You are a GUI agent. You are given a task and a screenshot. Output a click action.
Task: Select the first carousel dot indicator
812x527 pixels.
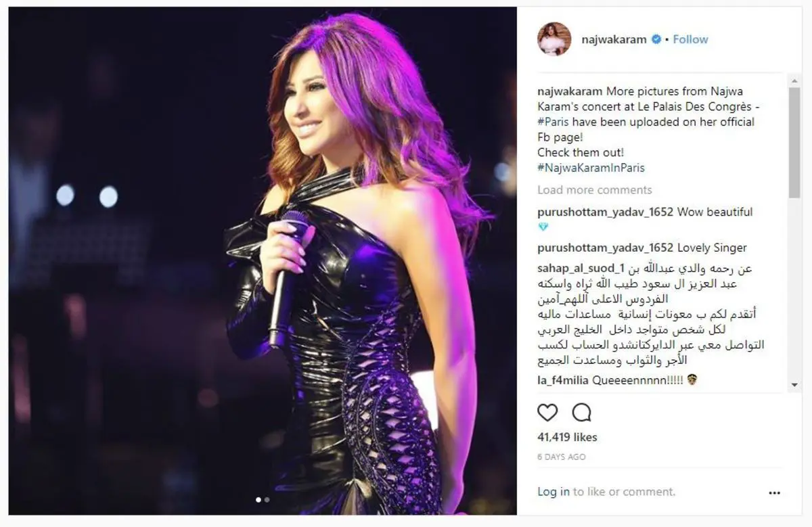click(258, 500)
